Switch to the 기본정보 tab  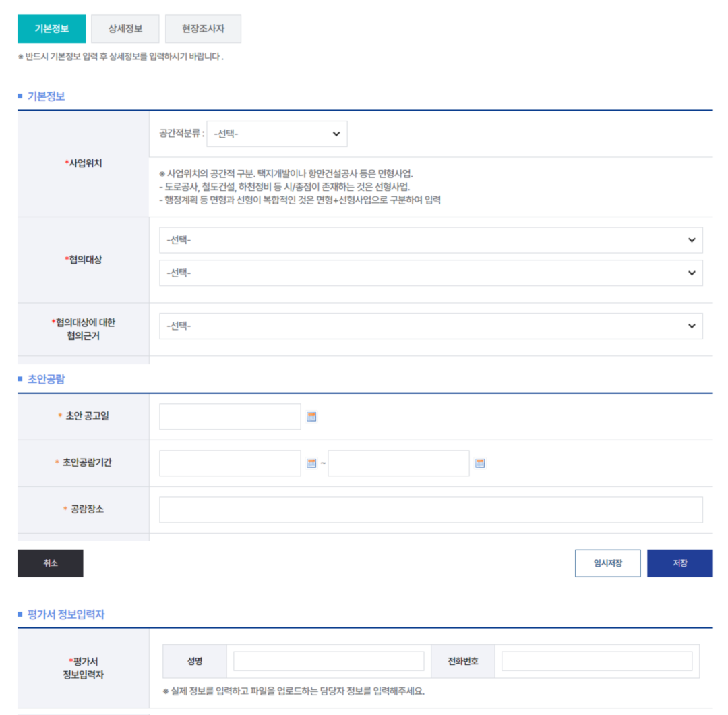[x=52, y=29]
